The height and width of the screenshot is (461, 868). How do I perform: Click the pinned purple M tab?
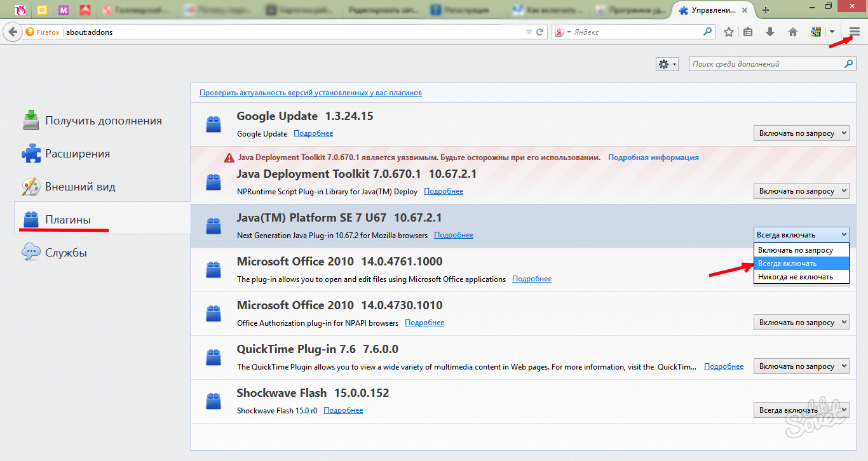63,10
